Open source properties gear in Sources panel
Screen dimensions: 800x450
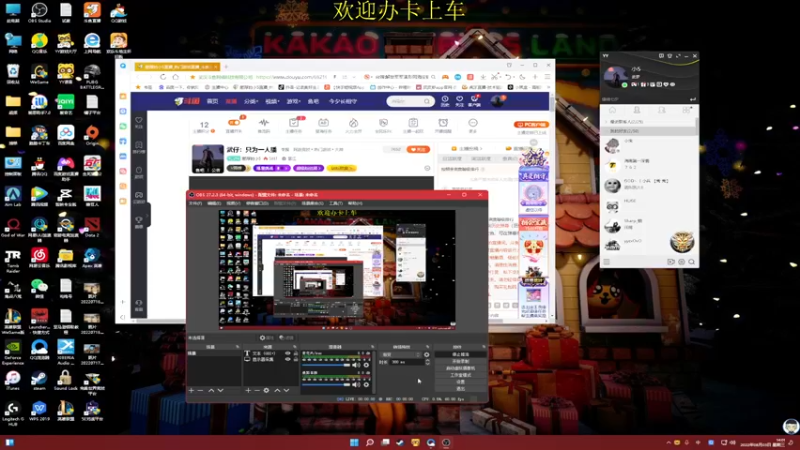266,390
